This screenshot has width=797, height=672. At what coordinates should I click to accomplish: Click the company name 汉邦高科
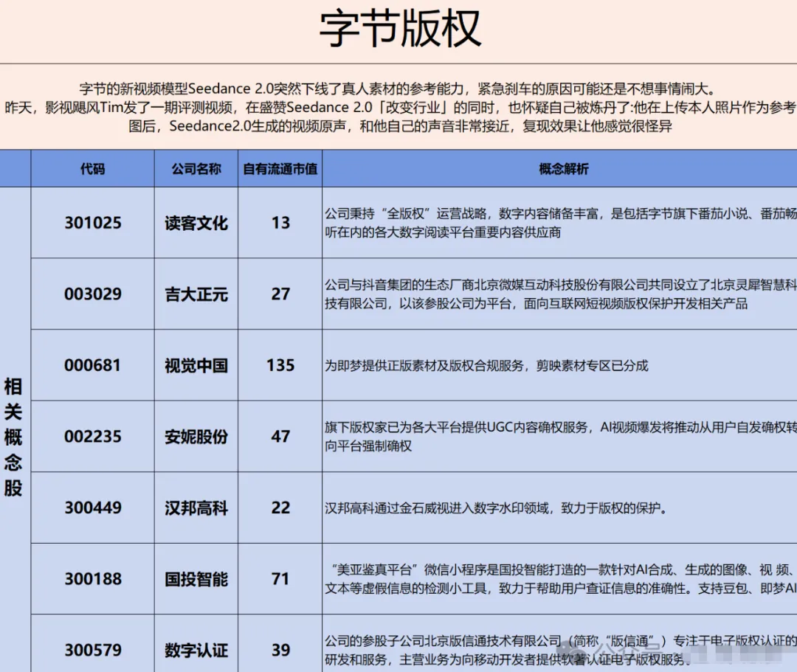point(196,508)
